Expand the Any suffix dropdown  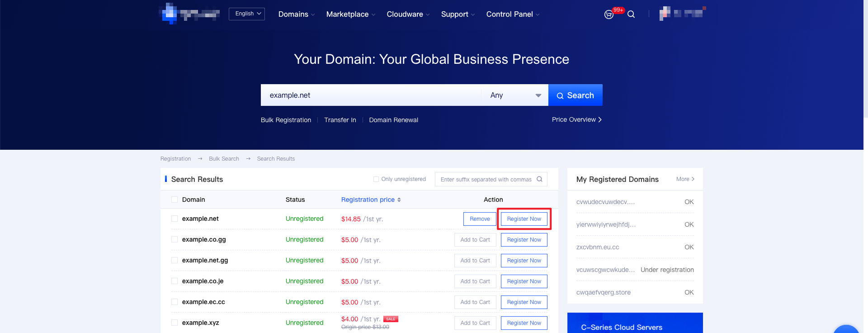click(515, 95)
